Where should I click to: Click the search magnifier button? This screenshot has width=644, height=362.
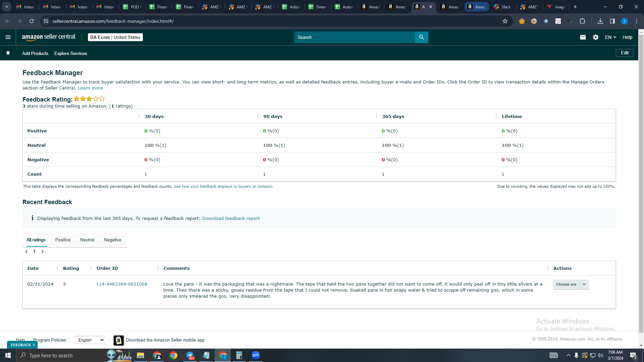(x=421, y=37)
